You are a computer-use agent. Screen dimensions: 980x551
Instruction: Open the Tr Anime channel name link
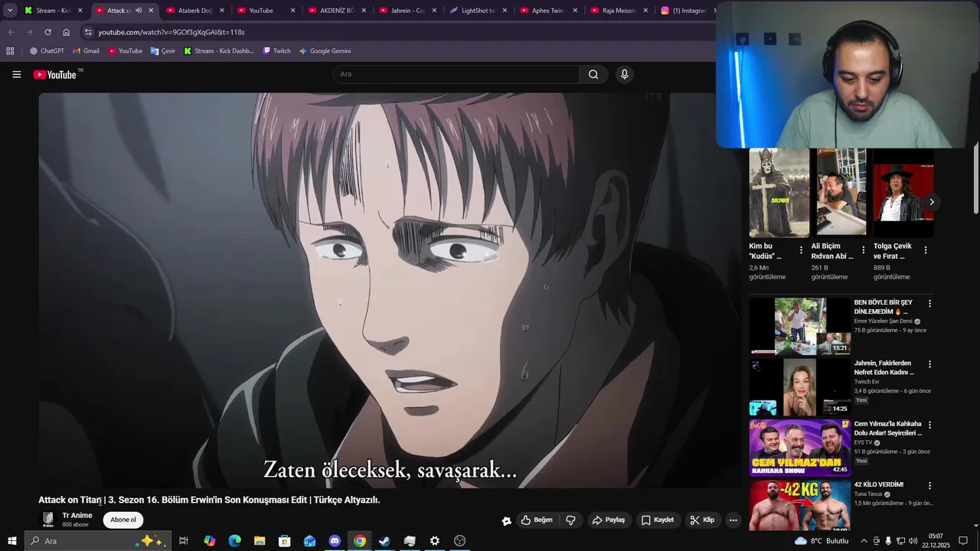point(77,515)
